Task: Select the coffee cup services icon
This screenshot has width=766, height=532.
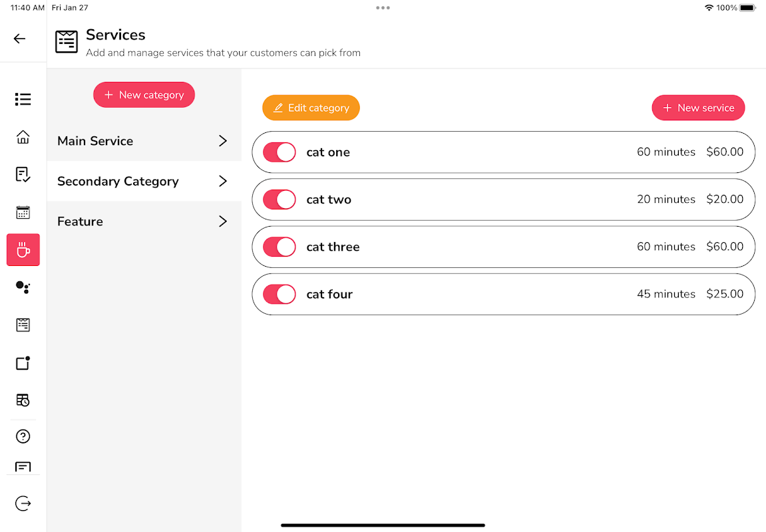Action: coord(23,250)
